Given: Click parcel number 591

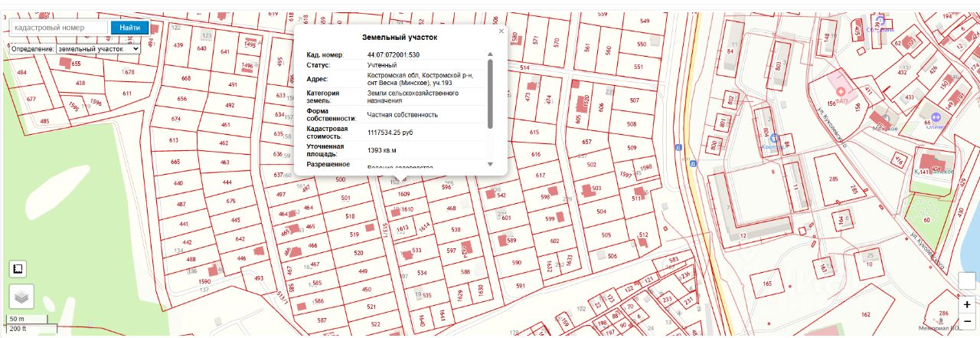Looking at the screenshot, I should [520, 286].
